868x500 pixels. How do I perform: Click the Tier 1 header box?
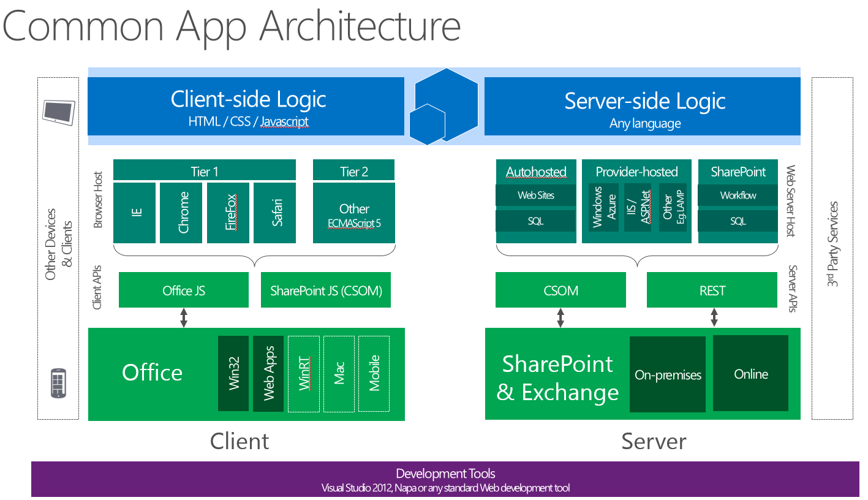pos(205,170)
